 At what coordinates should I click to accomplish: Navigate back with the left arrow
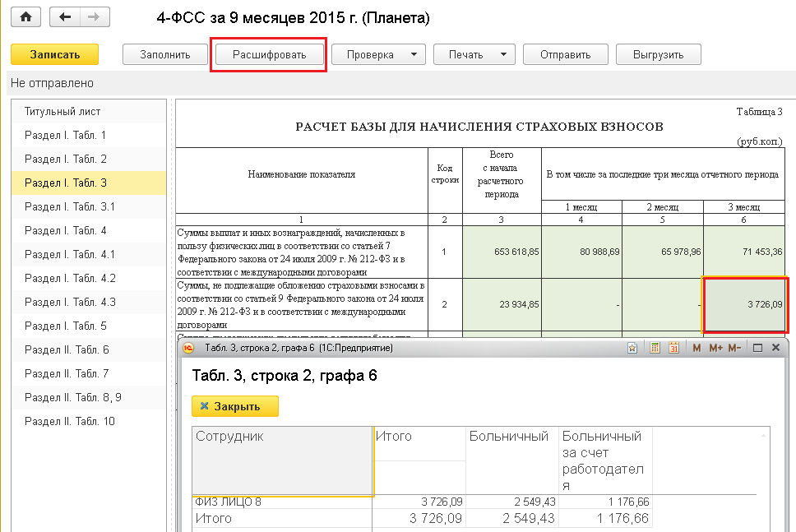tap(65, 17)
